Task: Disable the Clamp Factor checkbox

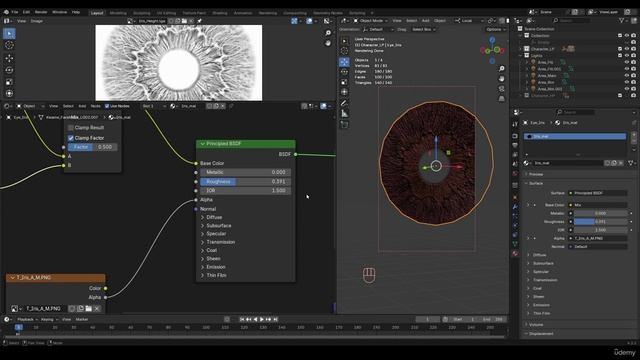Action: pos(71,138)
